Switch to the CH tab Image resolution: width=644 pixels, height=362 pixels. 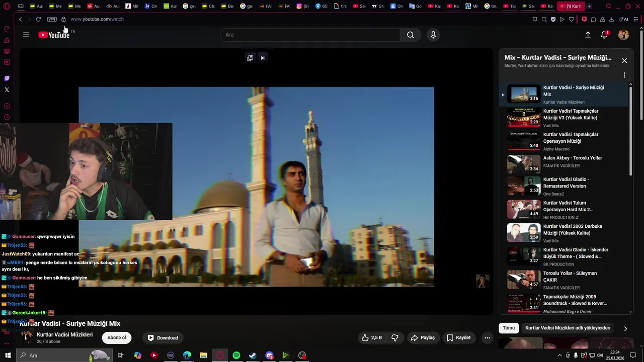[x=151, y=6]
